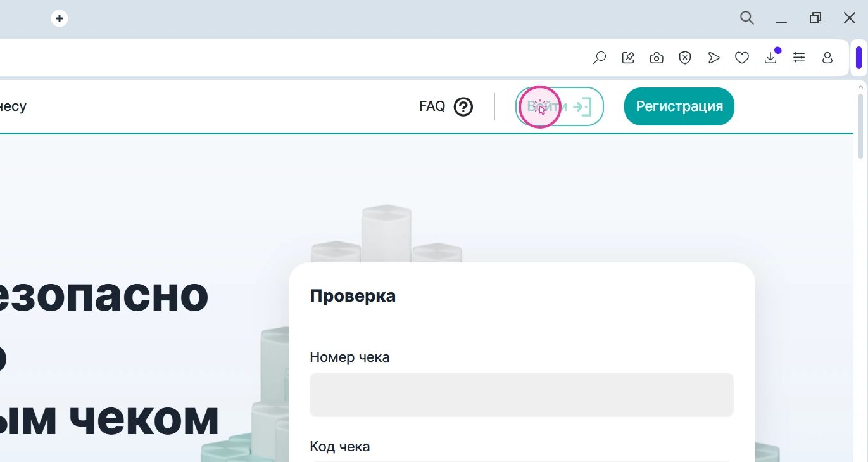Open the ad blocker shield icon
The image size is (868, 462).
(685, 58)
